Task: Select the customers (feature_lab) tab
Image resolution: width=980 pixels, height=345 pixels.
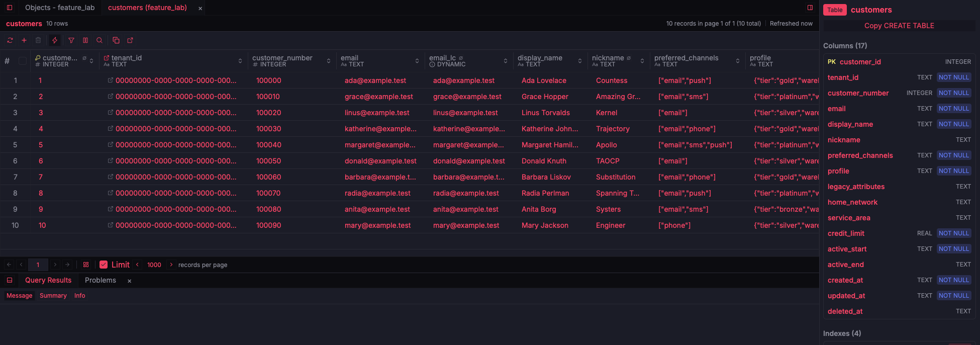Action: point(147,8)
